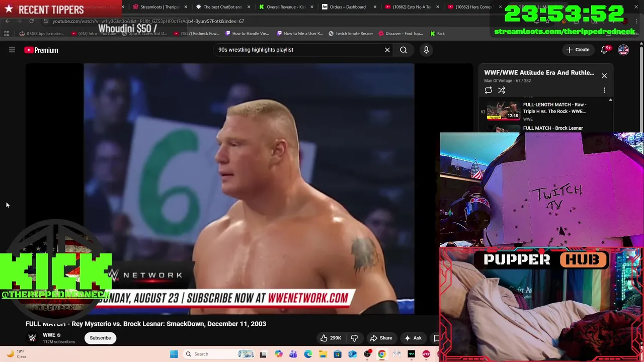644x362 pixels.
Task: Click the search magnifier button
Action: click(404, 50)
